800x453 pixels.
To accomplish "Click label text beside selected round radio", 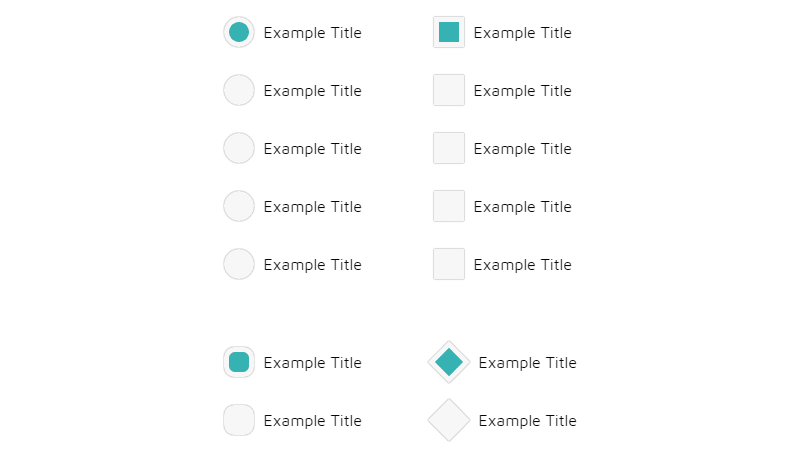I will pyautogui.click(x=312, y=33).
